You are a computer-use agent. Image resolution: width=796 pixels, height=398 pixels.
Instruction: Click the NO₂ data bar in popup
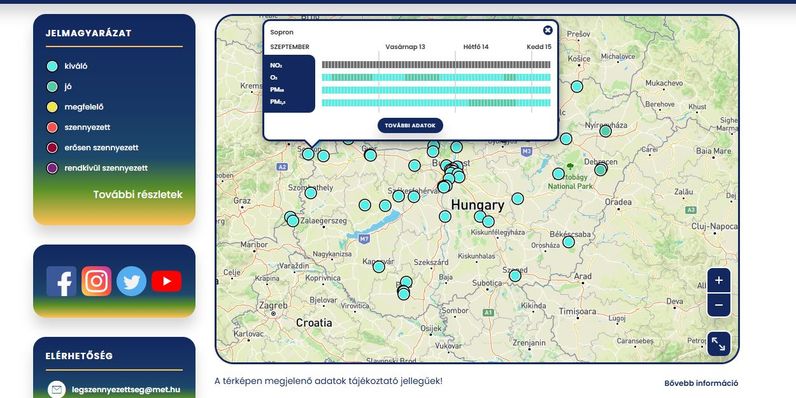(436, 65)
